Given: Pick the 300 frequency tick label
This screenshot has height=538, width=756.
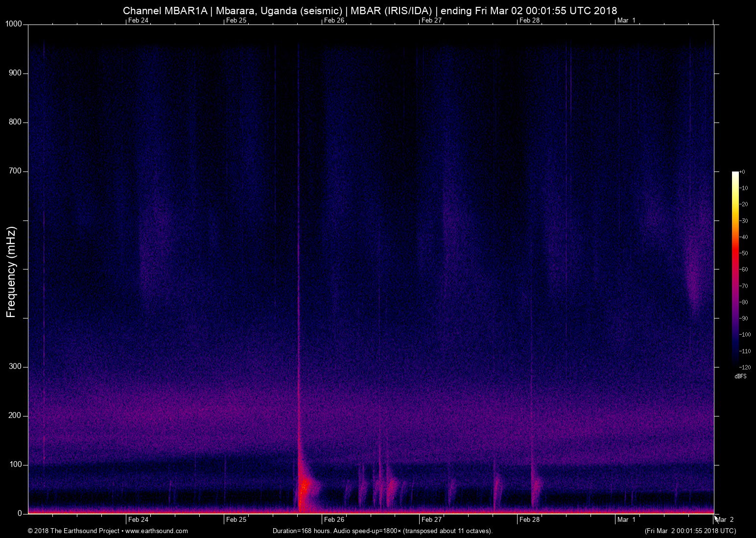Looking at the screenshot, I should tap(16, 367).
